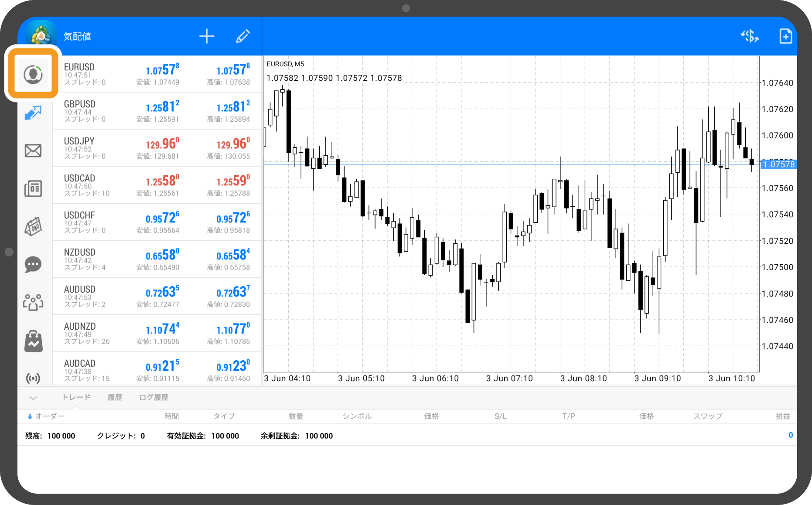The height and width of the screenshot is (505, 812).
Task: Switch to the 履歴 tab
Action: coord(115,397)
